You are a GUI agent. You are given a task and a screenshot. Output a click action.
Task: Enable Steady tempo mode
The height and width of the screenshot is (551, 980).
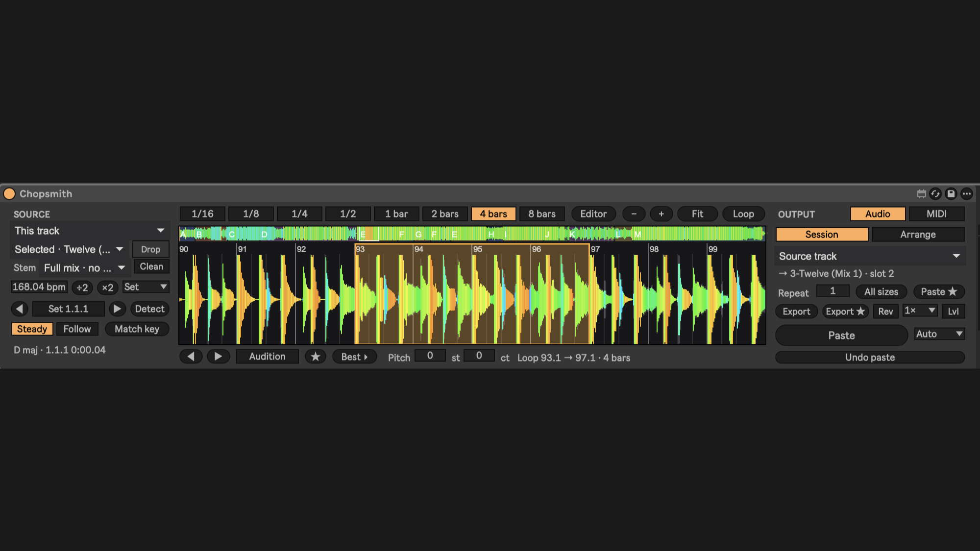tap(32, 329)
